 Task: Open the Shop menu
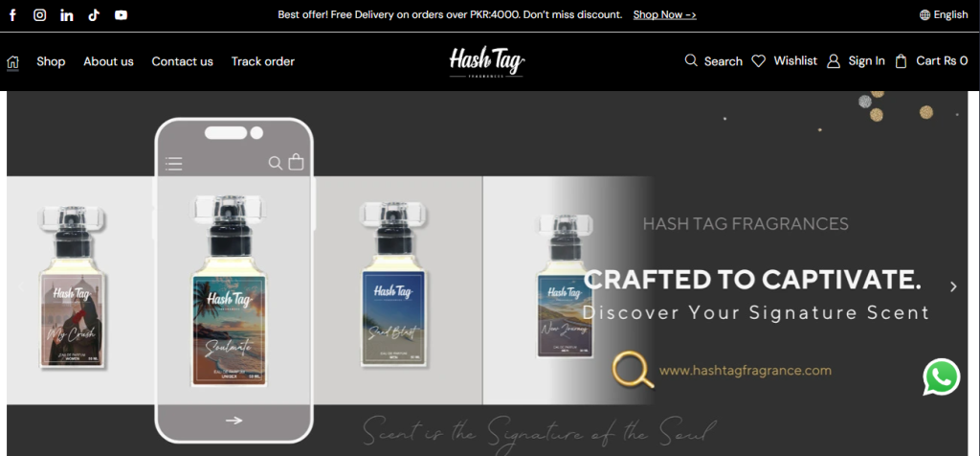point(51,61)
